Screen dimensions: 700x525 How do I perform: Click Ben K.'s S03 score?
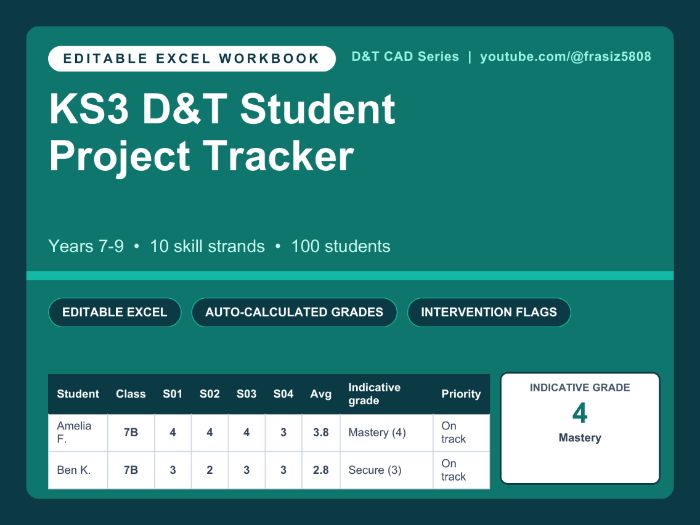[x=246, y=470]
